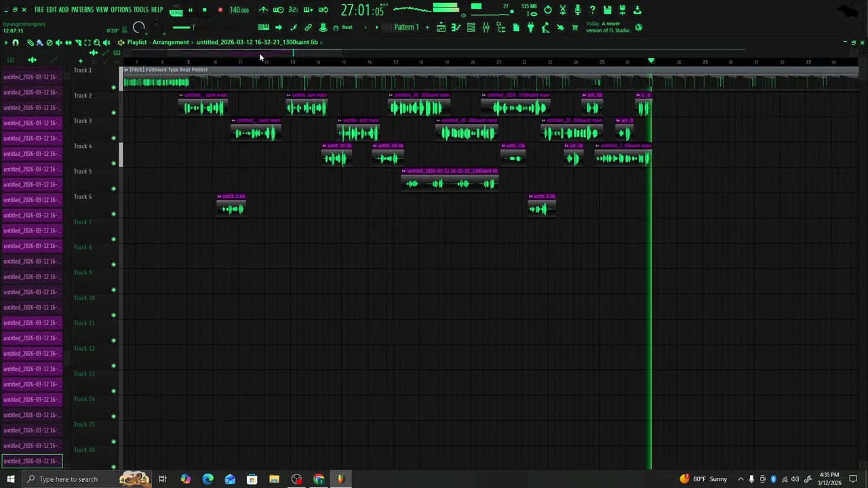The height and width of the screenshot is (488, 868).
Task: Click the Save project floppy icon
Action: point(607,10)
